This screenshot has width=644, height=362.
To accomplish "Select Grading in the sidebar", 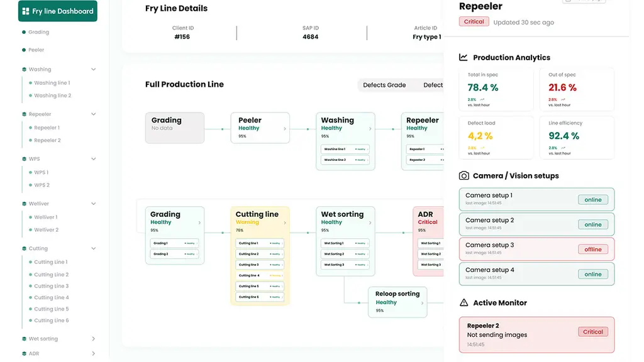I will [38, 32].
